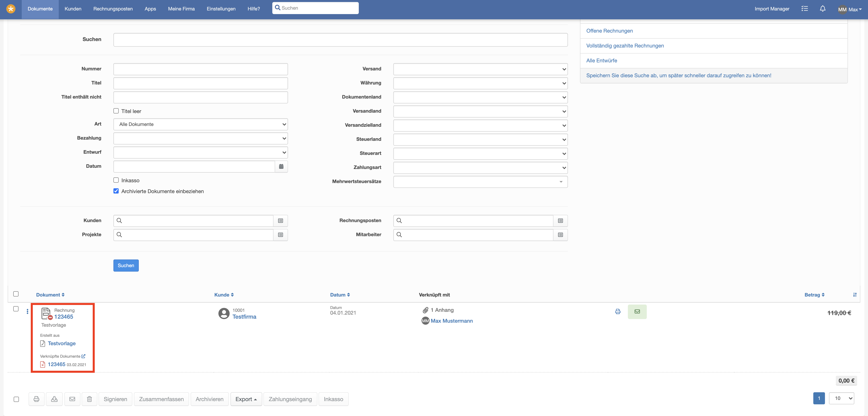Open the Export dropdown button
The image size is (868, 416).
(x=246, y=399)
